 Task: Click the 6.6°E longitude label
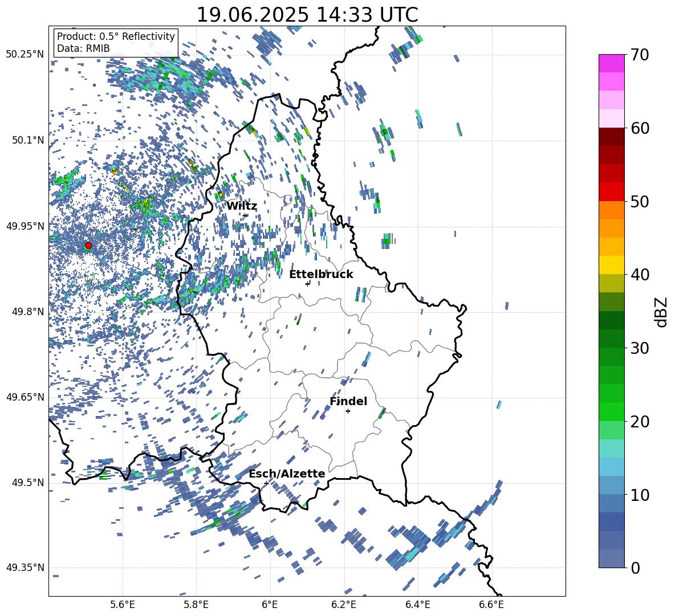[x=491, y=605]
